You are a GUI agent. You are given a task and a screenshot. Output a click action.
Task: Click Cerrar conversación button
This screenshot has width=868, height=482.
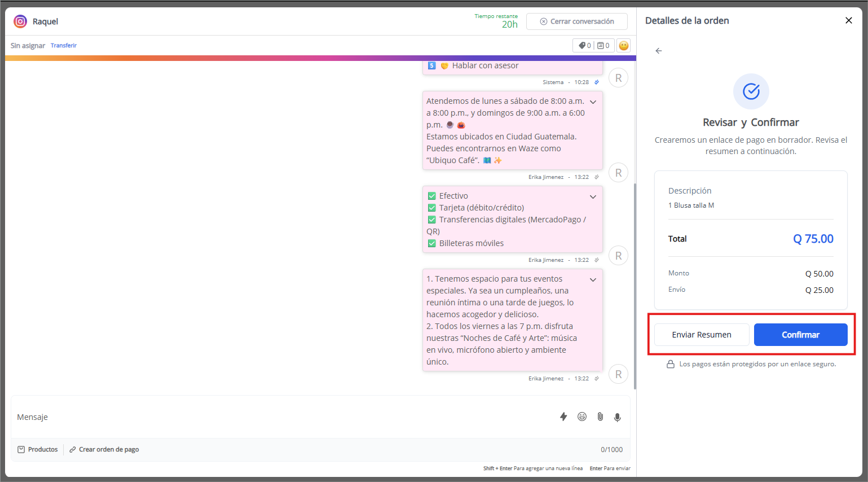point(576,21)
